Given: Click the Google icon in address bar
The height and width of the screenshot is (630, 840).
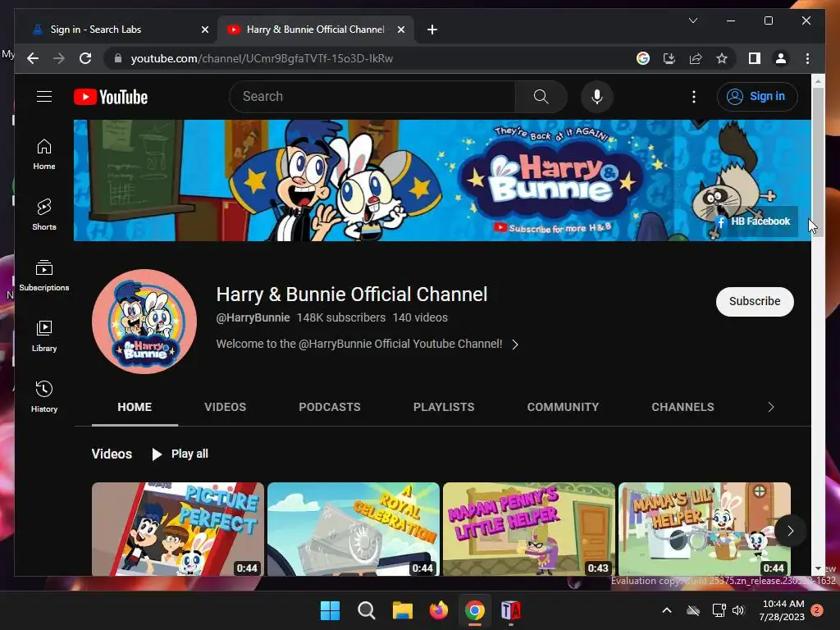Looking at the screenshot, I should click(643, 58).
